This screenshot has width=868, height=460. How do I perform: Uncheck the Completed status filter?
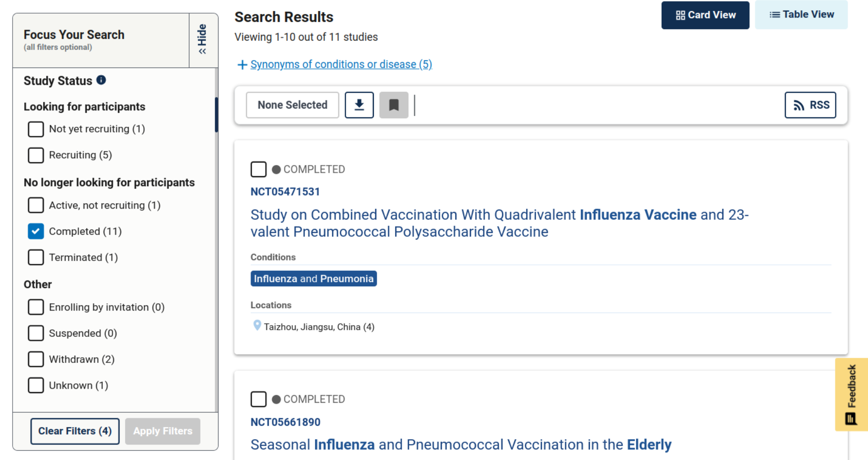click(x=36, y=231)
